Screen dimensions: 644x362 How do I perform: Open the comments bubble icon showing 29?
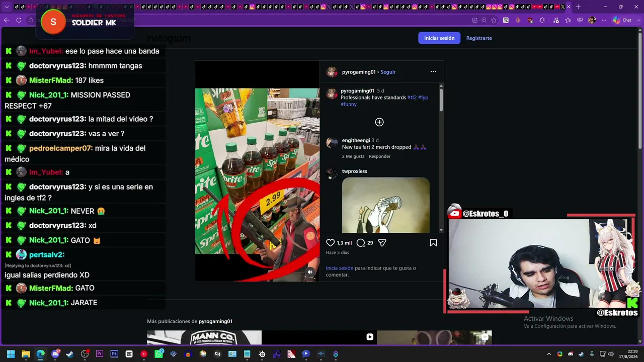tap(361, 243)
